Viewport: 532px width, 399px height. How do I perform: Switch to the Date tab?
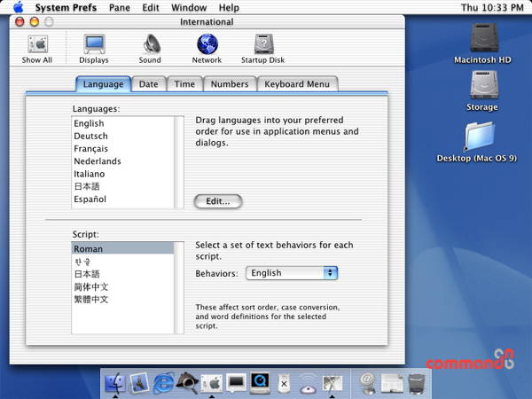149,84
